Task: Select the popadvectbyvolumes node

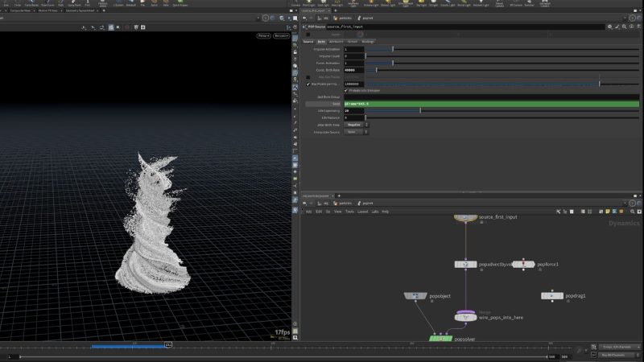Action: 465,264
